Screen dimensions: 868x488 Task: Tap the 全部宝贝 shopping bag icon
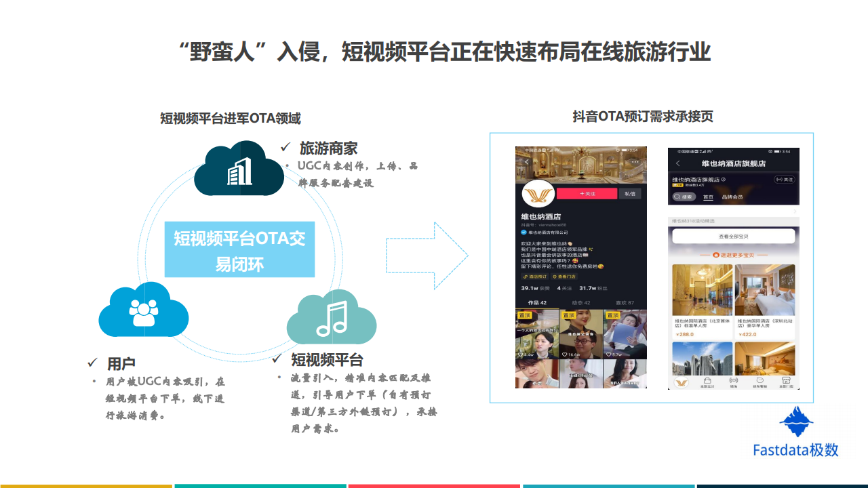pos(707,382)
